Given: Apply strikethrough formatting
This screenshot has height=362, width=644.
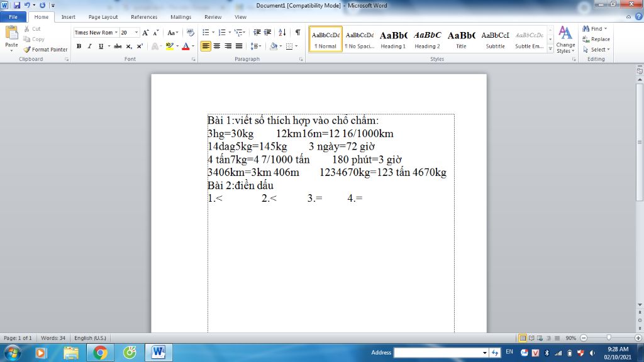Looking at the screenshot, I should pyautogui.click(x=118, y=46).
